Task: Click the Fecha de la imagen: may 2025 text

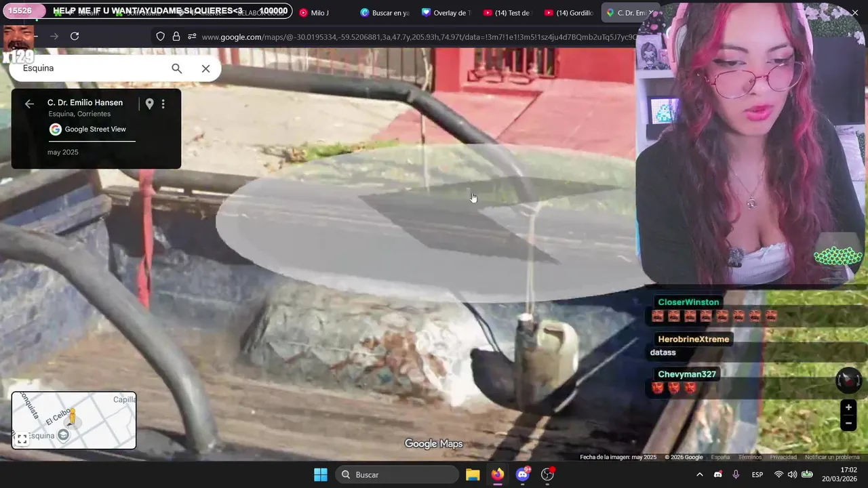Action: (618, 457)
